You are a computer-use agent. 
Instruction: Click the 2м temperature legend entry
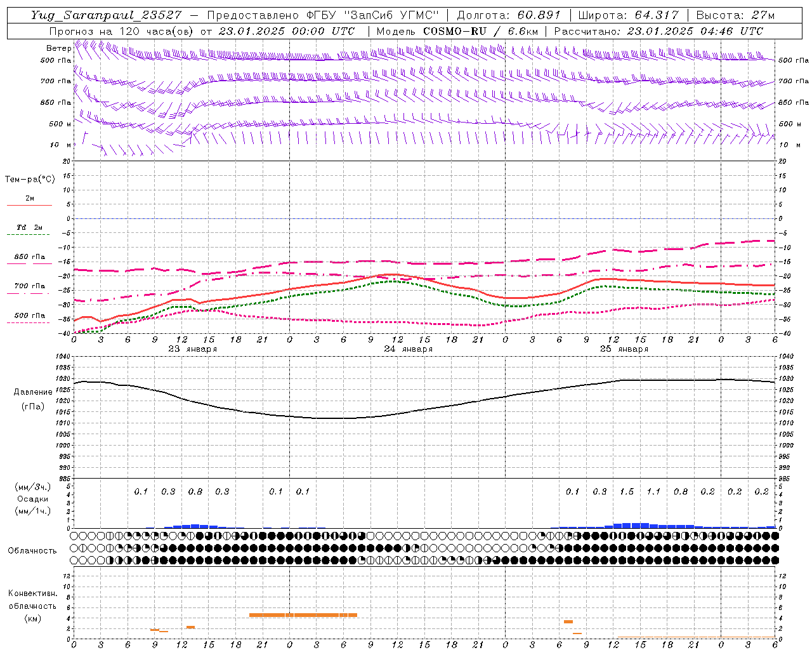click(x=30, y=199)
